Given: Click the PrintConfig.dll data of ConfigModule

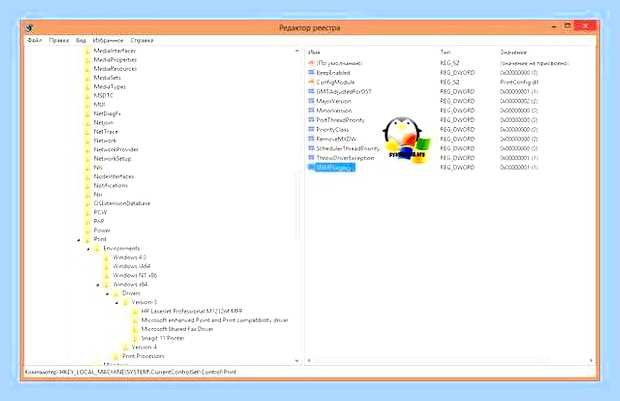Looking at the screenshot, I should 519,82.
